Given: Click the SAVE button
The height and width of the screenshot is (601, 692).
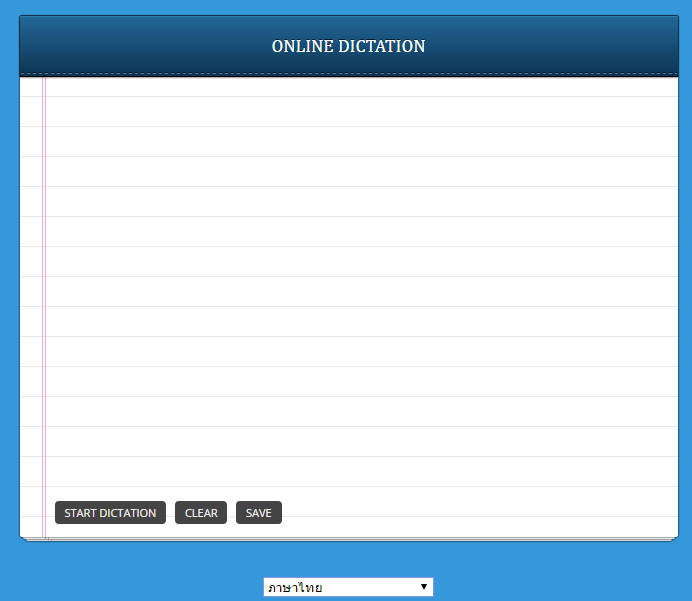Looking at the screenshot, I should (x=258, y=513).
